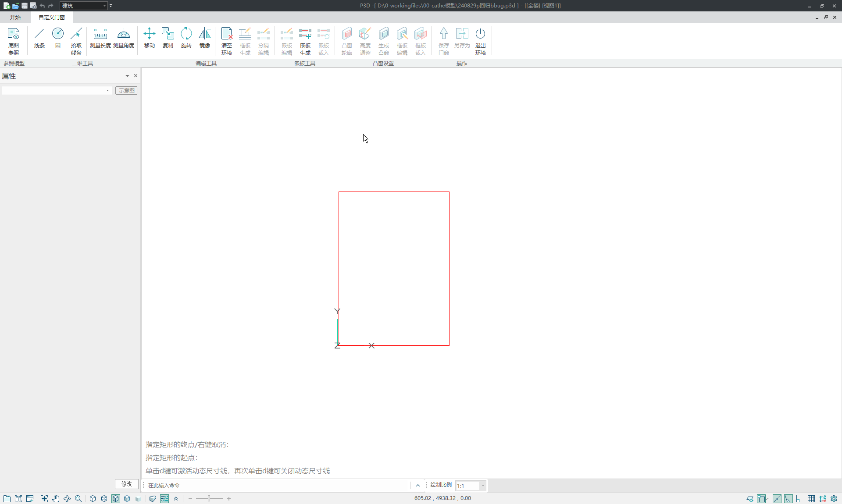Toggle the grid display in status bar
842x504 pixels.
point(811,499)
